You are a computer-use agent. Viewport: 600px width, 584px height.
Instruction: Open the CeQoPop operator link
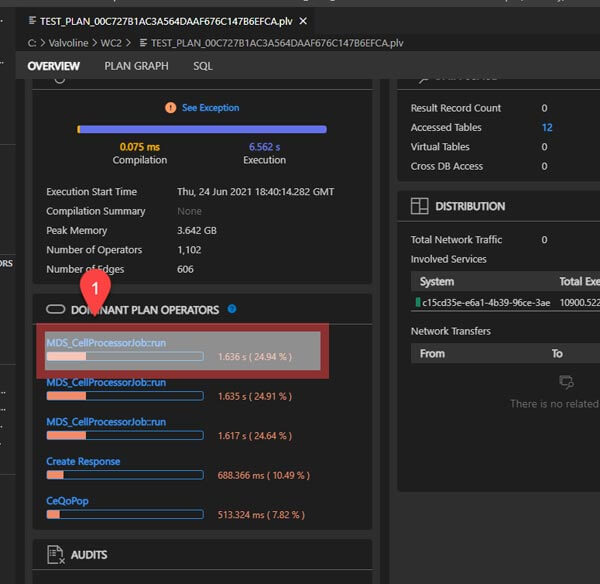click(67, 501)
